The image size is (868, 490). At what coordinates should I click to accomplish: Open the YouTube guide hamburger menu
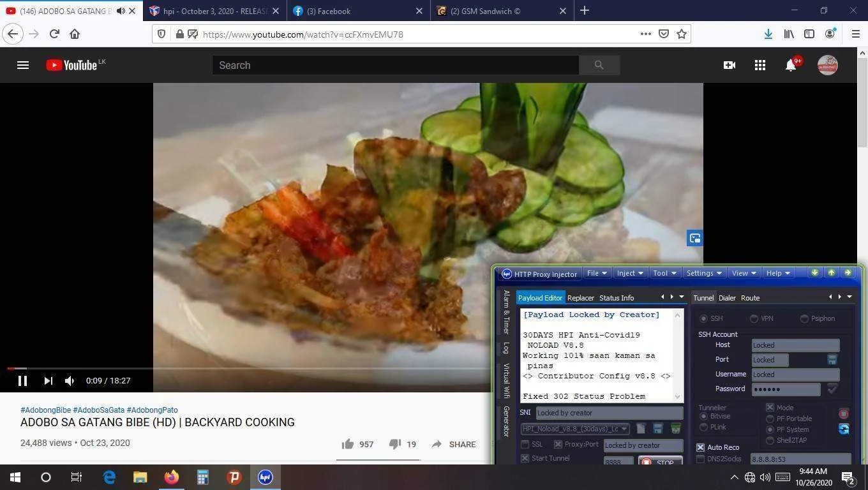(x=23, y=65)
